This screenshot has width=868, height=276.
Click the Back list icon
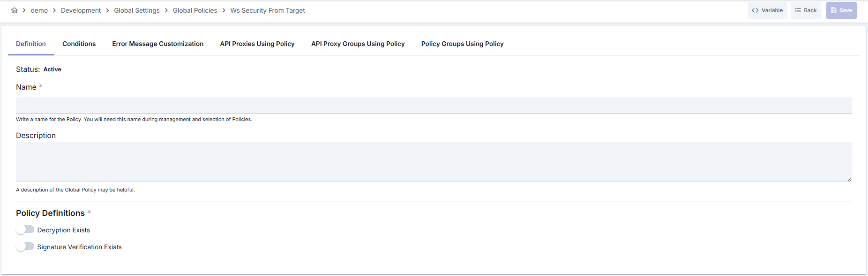(798, 10)
